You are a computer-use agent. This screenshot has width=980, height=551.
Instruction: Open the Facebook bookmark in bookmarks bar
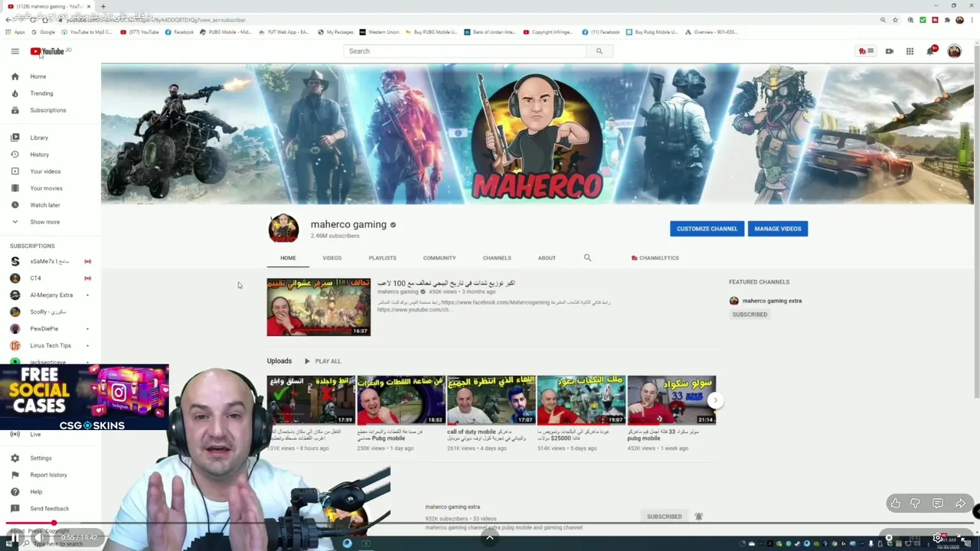pyautogui.click(x=179, y=32)
